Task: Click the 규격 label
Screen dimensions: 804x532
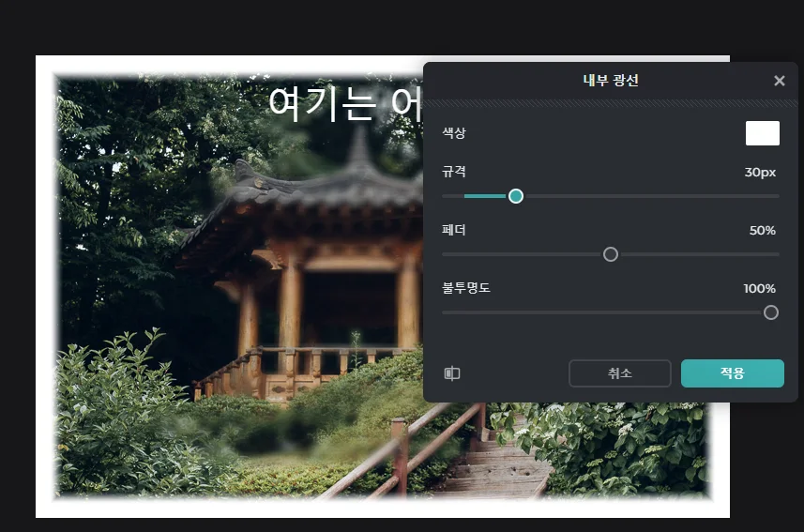Action: 454,172
